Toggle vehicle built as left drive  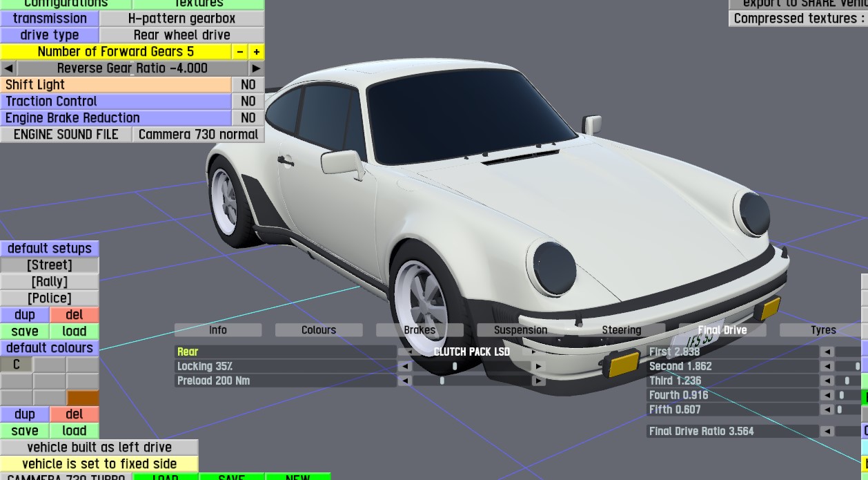point(99,448)
